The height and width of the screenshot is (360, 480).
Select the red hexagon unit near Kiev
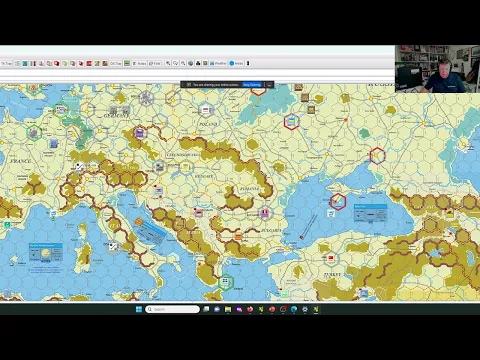[x=292, y=122]
